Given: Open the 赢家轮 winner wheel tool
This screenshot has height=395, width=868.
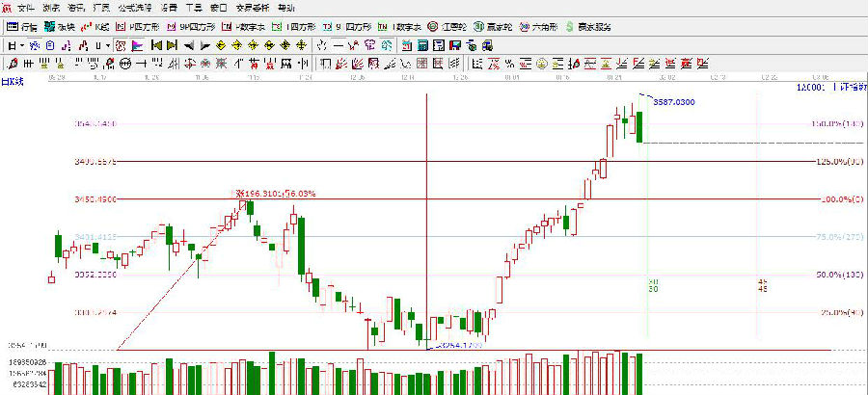Looking at the screenshot, I should [x=496, y=26].
